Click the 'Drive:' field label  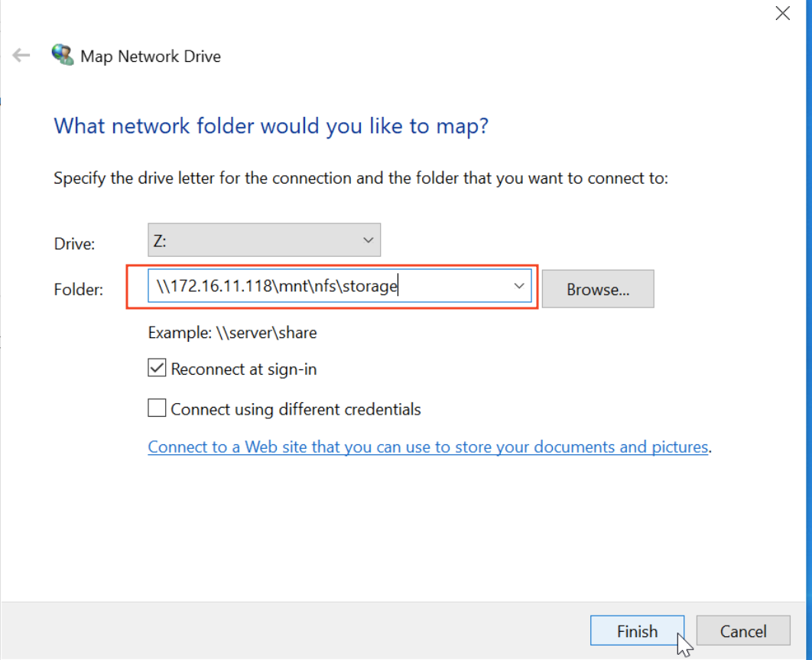pos(74,244)
